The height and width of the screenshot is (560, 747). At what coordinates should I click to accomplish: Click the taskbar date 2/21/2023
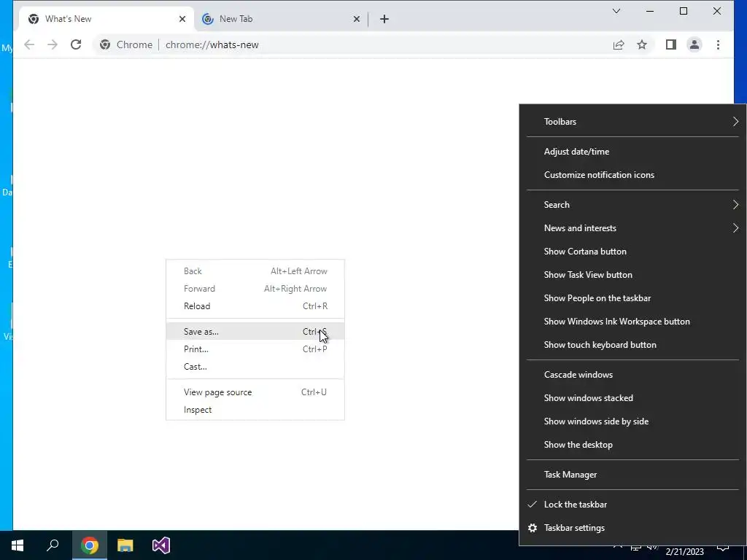[x=684, y=552]
